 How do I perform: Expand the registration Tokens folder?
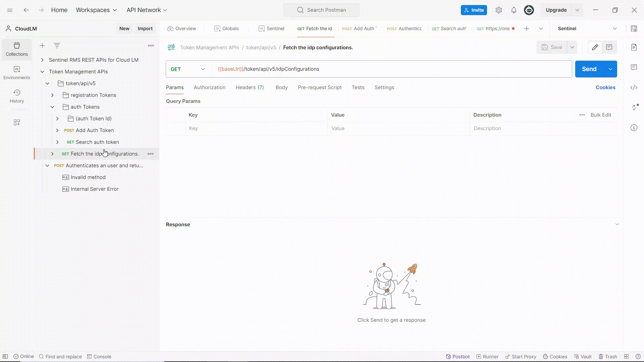point(52,95)
